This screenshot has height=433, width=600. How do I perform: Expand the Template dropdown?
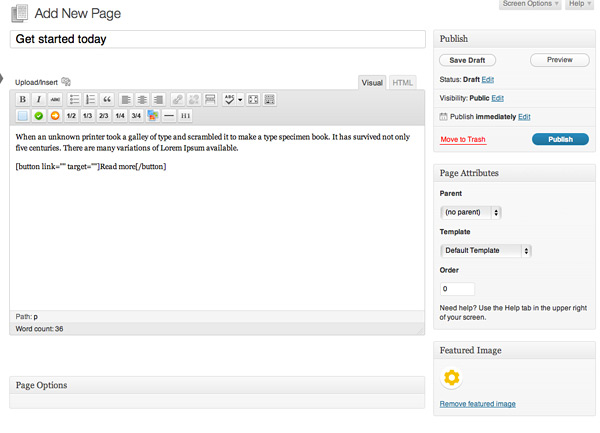[x=485, y=250]
